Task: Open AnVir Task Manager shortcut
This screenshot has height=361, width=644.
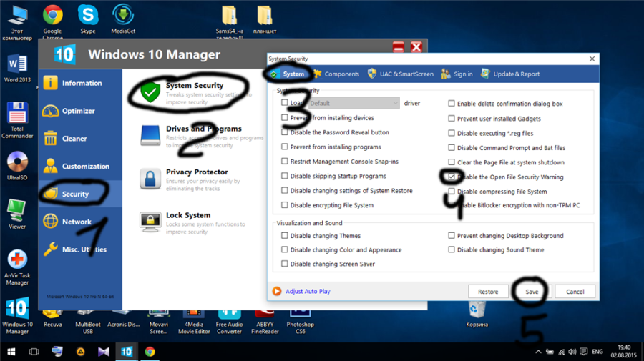Action: pos(17,267)
